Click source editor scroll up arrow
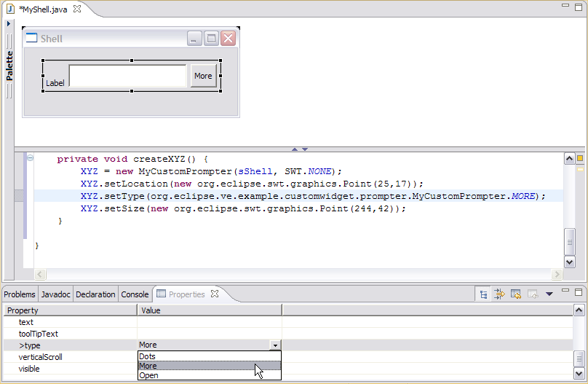 tap(569, 159)
